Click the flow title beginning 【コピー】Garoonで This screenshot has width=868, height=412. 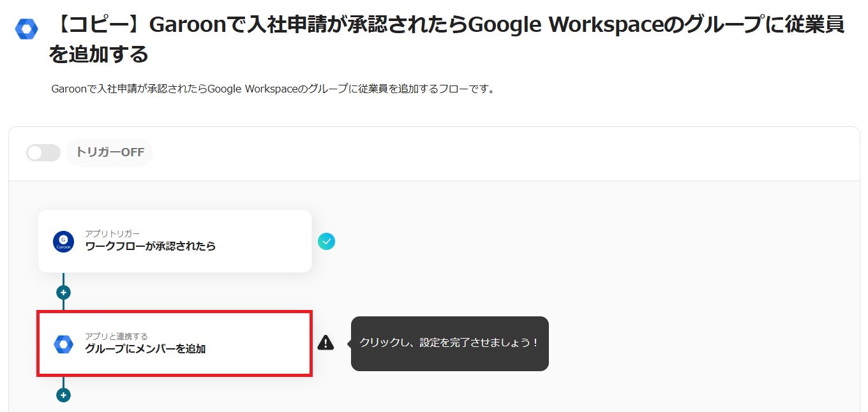pos(447,40)
